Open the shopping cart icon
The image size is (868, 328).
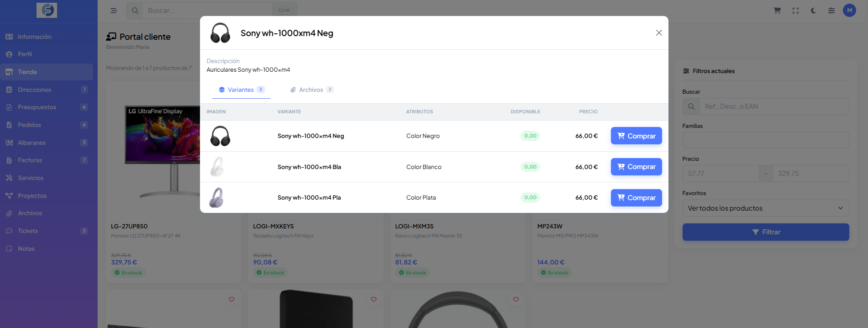tap(777, 11)
